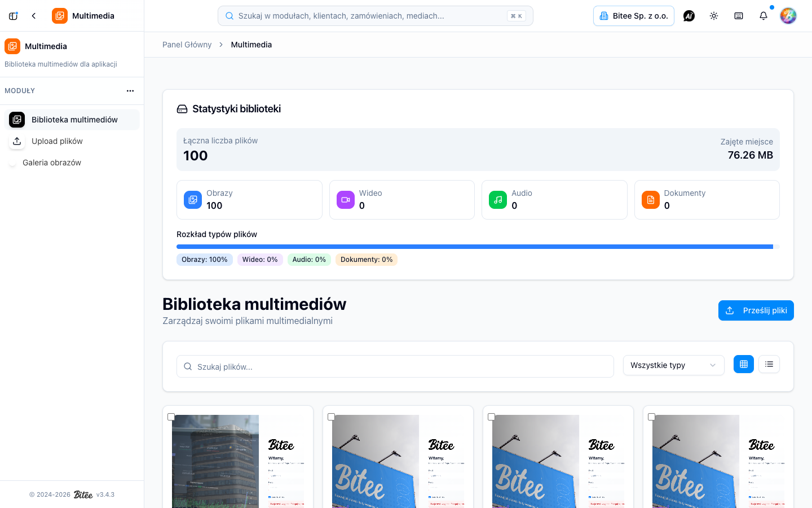Click the Prześlij pliki button
This screenshot has height=508, width=812.
click(756, 310)
